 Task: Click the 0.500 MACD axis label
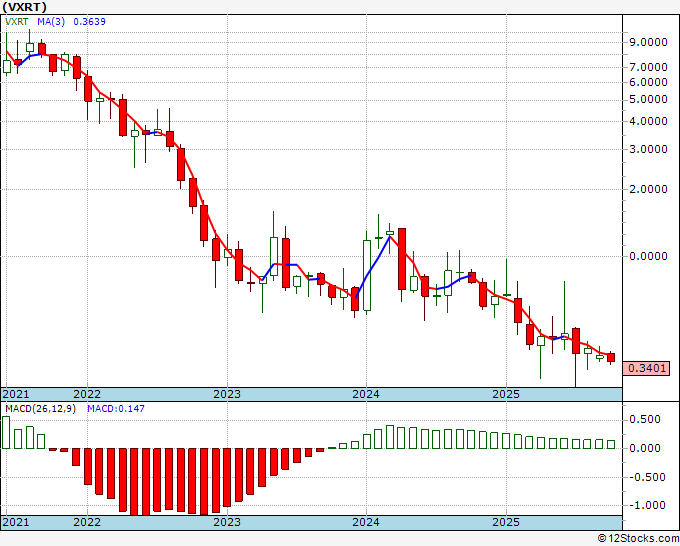pos(645,419)
